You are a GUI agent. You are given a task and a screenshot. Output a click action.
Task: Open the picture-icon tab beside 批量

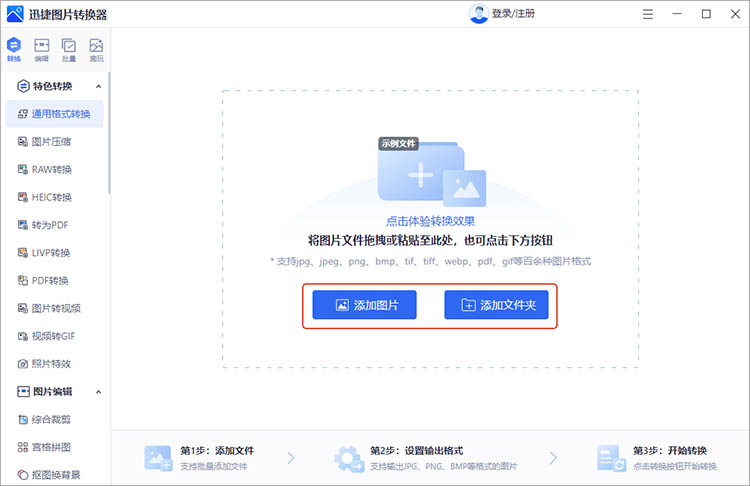96,49
